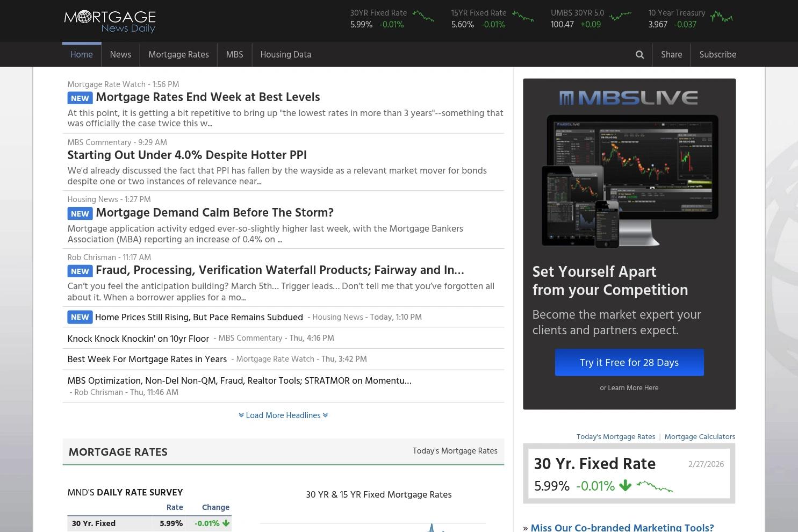This screenshot has height=532, width=798.
Task: Click the MBS Commentary - 9:29 AM label
Action: coord(117,142)
